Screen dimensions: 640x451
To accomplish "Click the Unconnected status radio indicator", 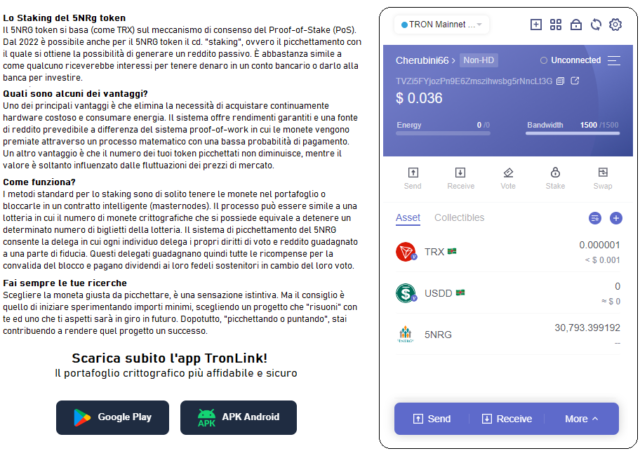I will click(543, 60).
